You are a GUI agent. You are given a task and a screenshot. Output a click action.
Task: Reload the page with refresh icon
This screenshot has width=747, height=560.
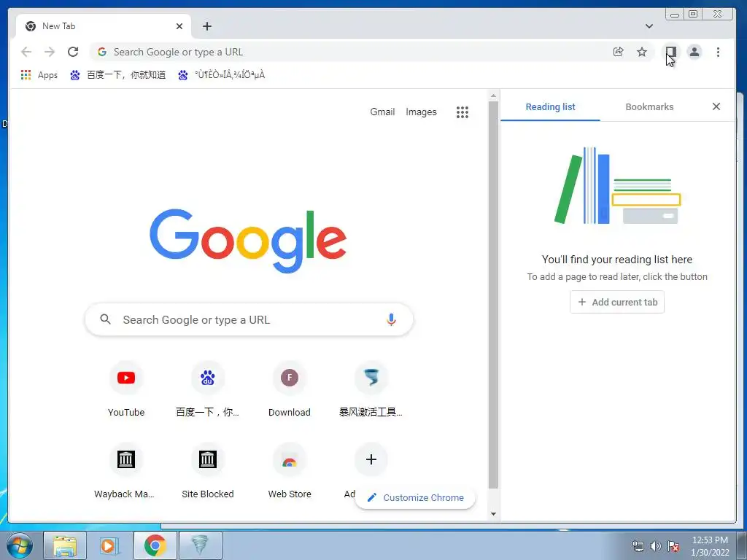pyautogui.click(x=73, y=52)
